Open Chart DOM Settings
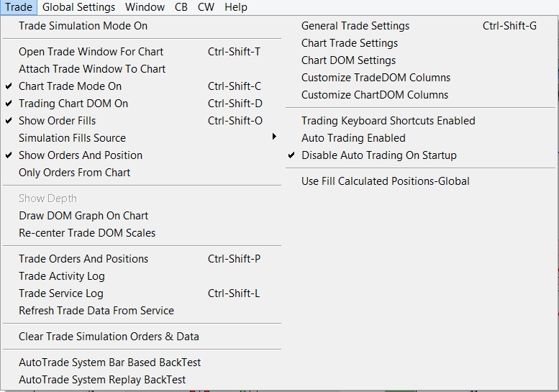The width and height of the screenshot is (559, 392). click(348, 60)
